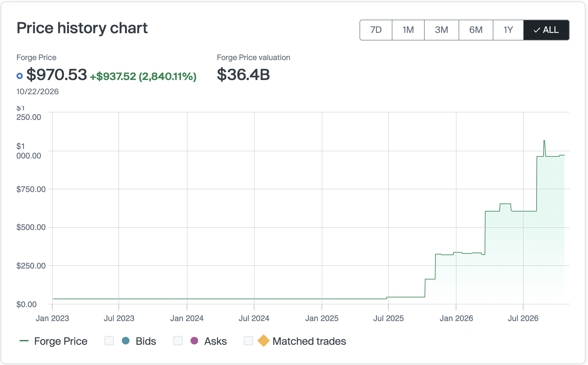
Task: Select the 6M time range
Action: 476,30
